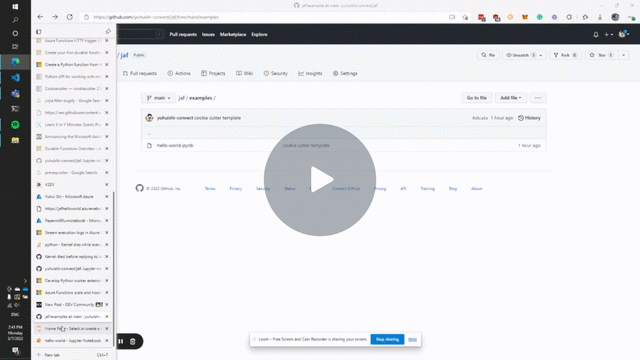Open the hello-world.ipynb file
Viewport: 640px width, 360px height.
click(175, 145)
